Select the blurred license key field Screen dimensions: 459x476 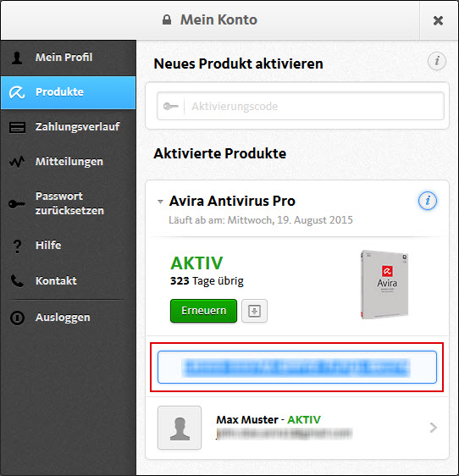(x=297, y=368)
